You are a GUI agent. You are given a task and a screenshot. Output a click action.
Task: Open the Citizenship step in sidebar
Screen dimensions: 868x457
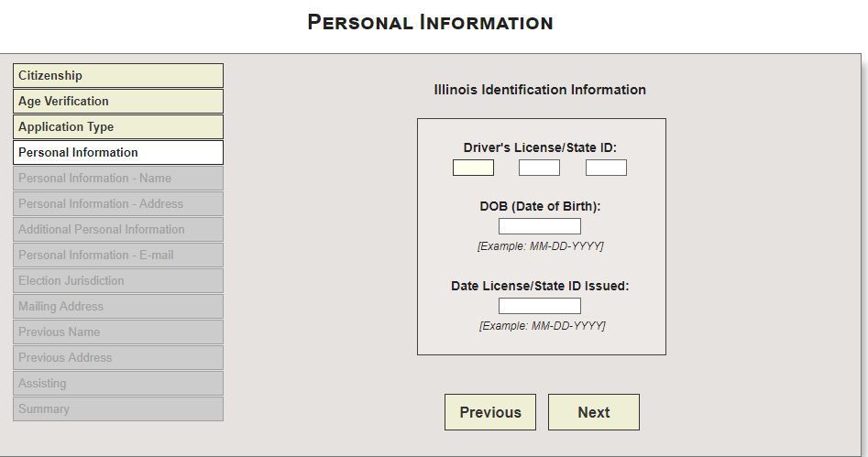coord(117,76)
